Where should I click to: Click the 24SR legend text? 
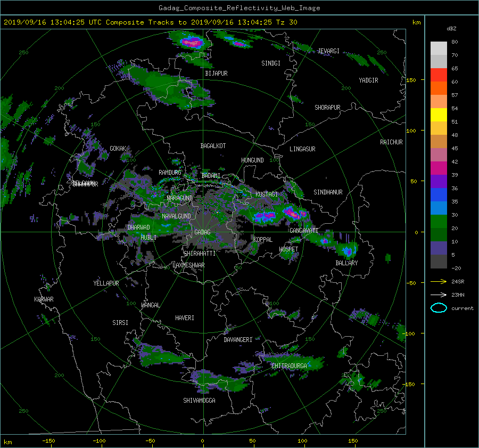[x=458, y=282]
